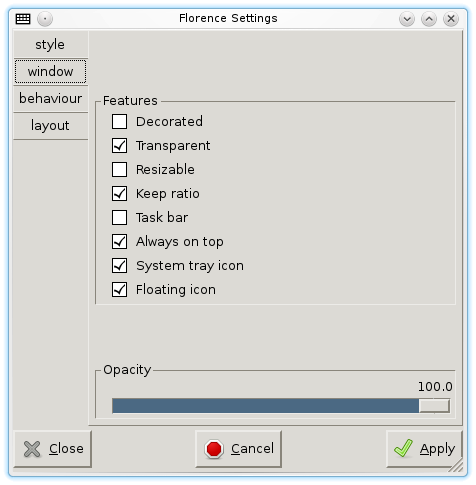
Task: Click the Cancel button with red stop icon
Action: click(x=239, y=449)
